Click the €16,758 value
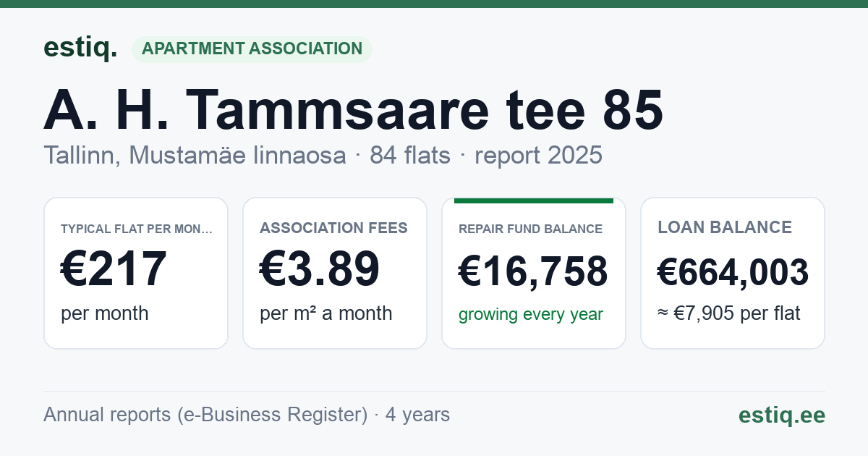Image resolution: width=868 pixels, height=456 pixels. tap(533, 272)
